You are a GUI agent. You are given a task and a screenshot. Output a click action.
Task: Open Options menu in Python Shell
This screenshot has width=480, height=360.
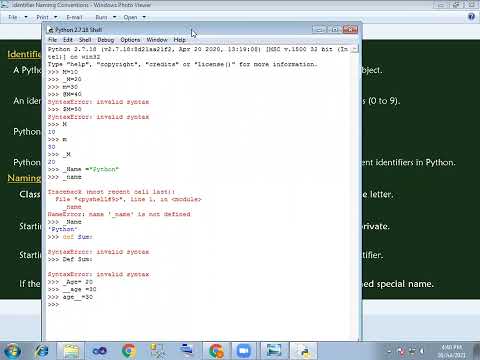130,40
